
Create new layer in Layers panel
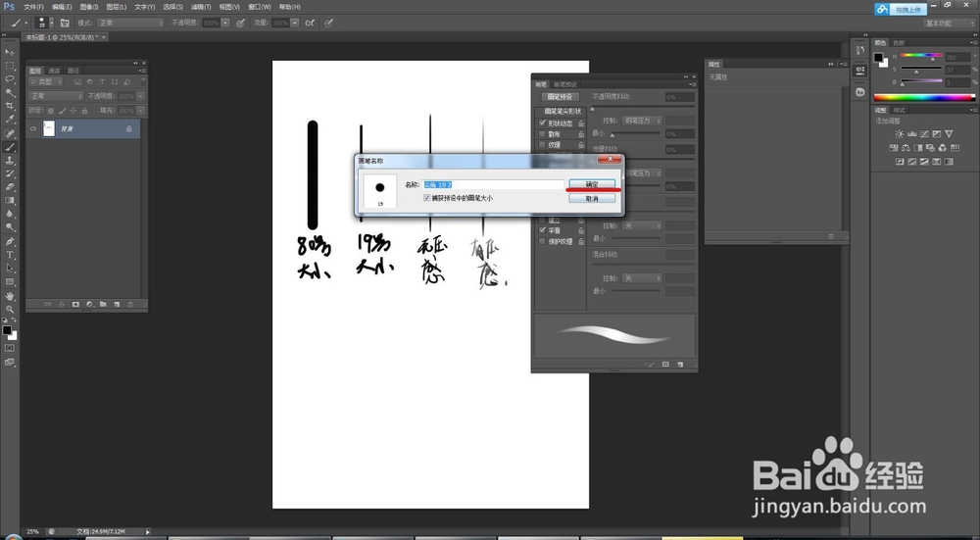click(x=117, y=305)
